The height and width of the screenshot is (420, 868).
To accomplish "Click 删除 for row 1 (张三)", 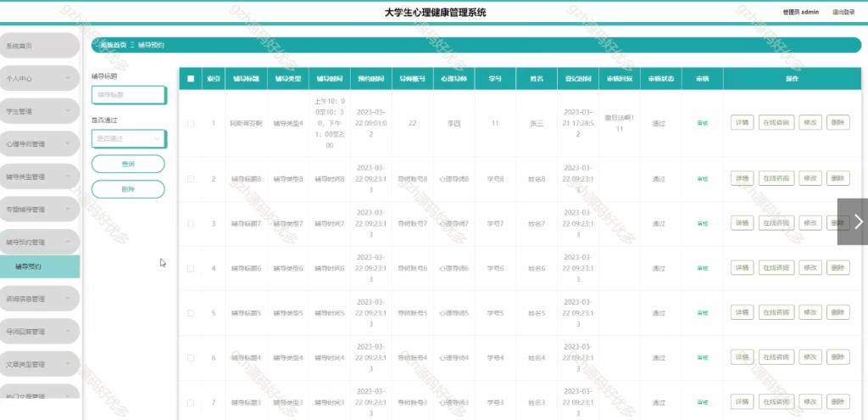I will tap(838, 122).
